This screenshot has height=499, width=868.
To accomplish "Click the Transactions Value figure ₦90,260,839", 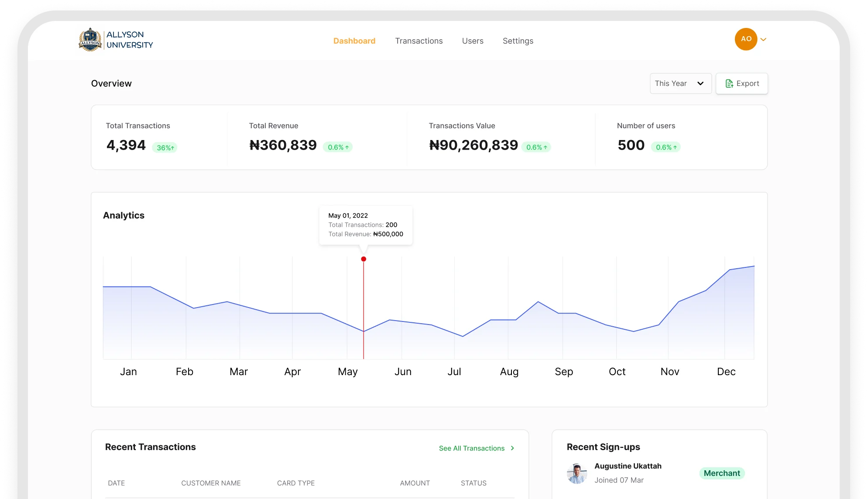I will pyautogui.click(x=473, y=145).
